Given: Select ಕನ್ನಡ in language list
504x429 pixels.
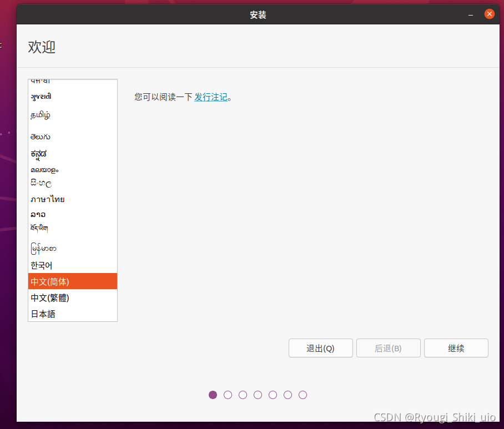Looking at the screenshot, I should pyautogui.click(x=73, y=154).
